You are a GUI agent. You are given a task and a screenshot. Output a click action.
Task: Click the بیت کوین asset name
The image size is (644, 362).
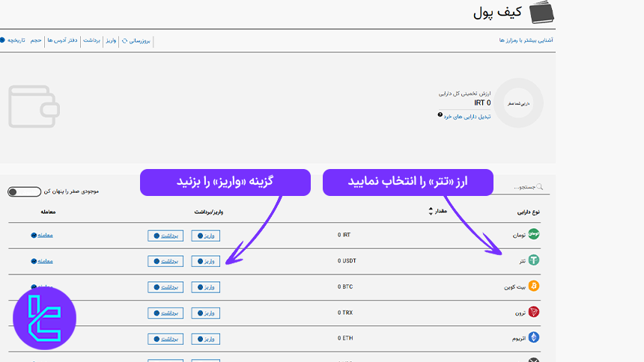[x=515, y=287]
